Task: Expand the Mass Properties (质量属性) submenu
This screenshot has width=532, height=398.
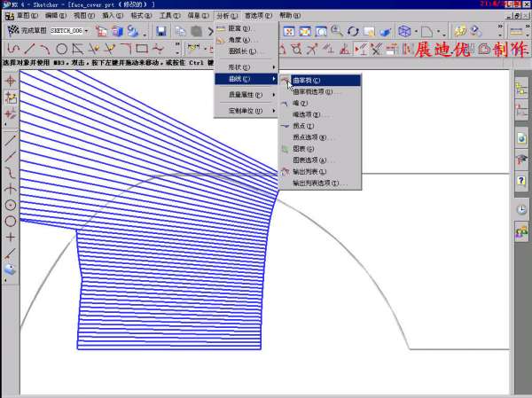Action: (x=246, y=93)
